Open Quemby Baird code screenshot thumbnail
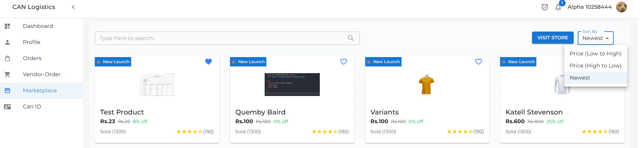644x148 pixels. point(292,85)
